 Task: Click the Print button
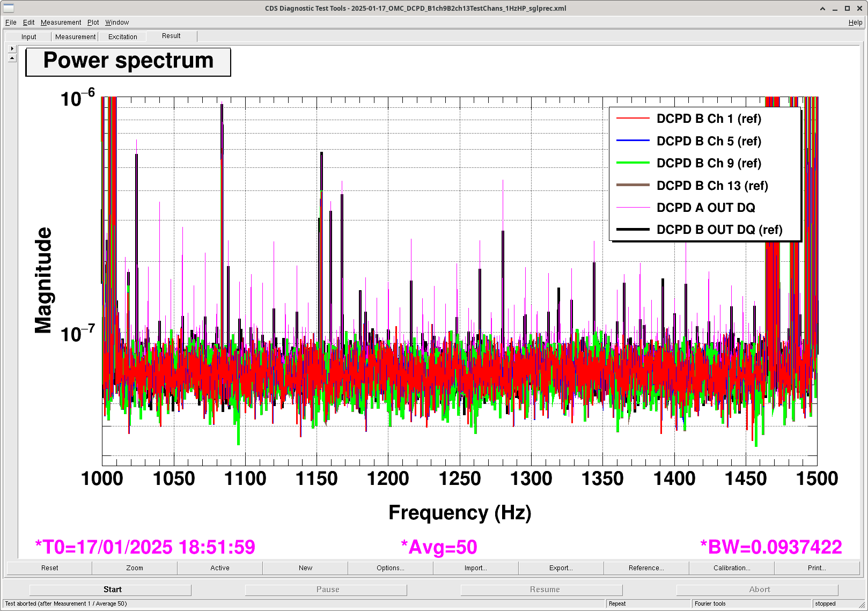point(817,568)
